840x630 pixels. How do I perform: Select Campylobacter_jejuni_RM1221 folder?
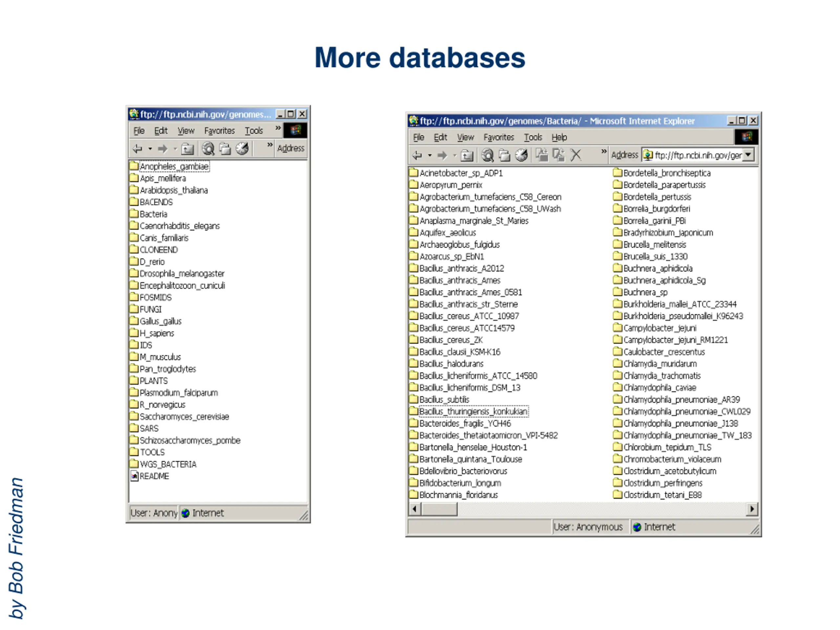[x=671, y=340]
